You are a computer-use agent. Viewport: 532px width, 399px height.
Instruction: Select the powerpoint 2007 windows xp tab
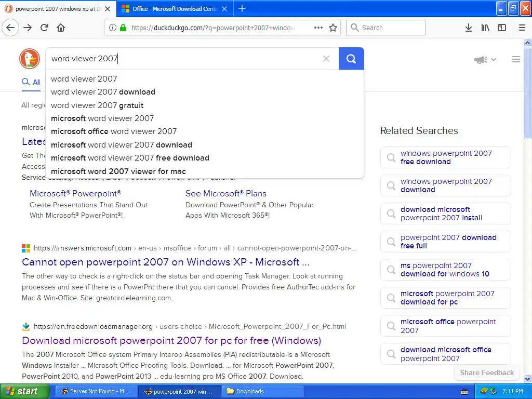click(x=58, y=9)
